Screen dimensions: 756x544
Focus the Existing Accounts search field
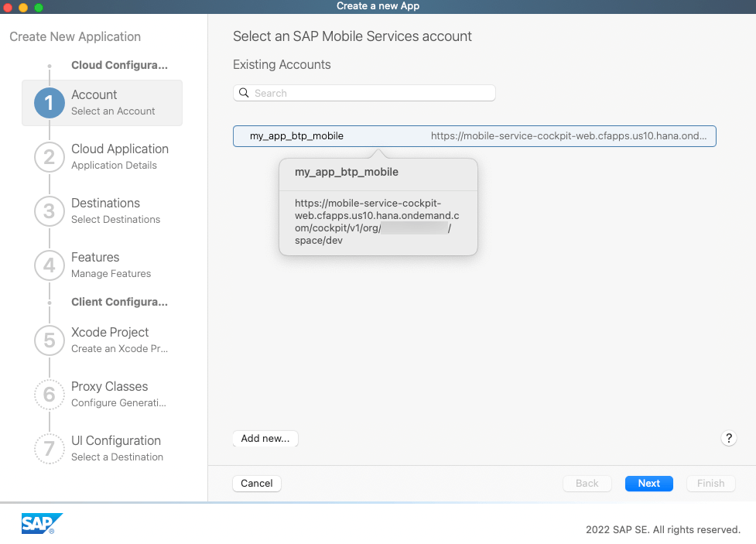coord(364,93)
